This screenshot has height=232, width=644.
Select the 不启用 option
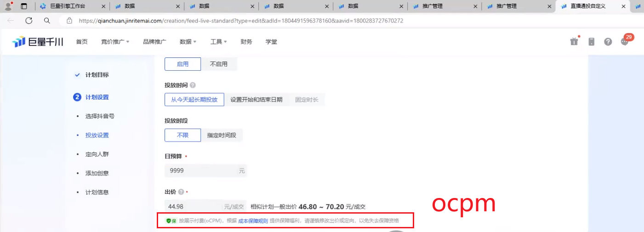point(218,64)
